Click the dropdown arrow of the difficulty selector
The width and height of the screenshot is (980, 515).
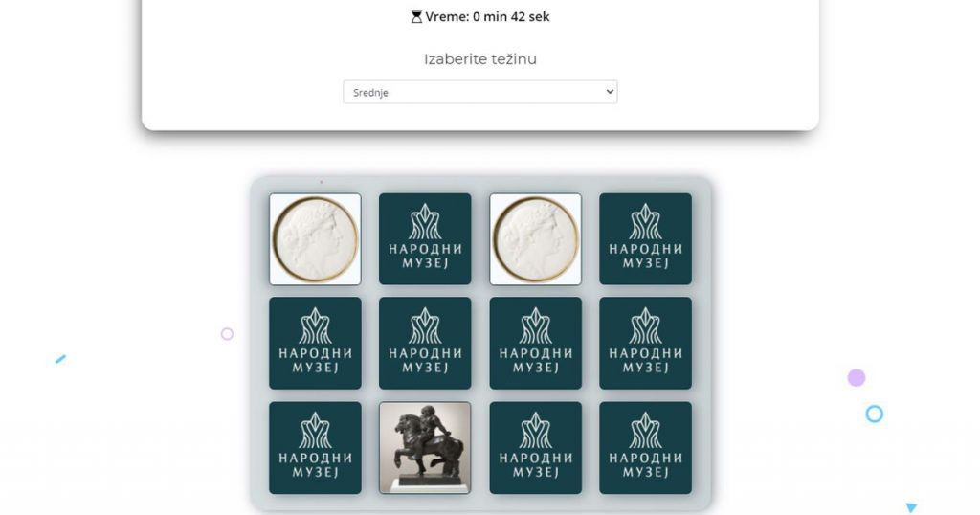click(x=610, y=92)
